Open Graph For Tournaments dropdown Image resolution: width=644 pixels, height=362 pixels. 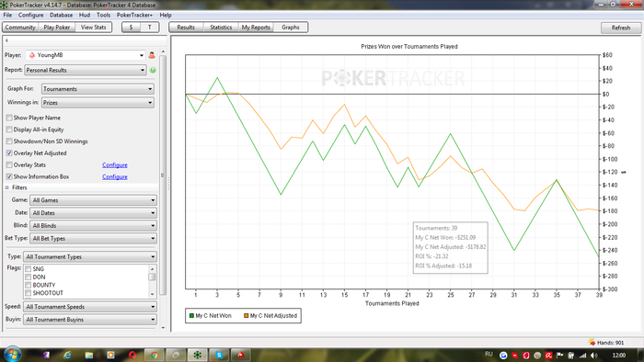pyautogui.click(x=98, y=89)
